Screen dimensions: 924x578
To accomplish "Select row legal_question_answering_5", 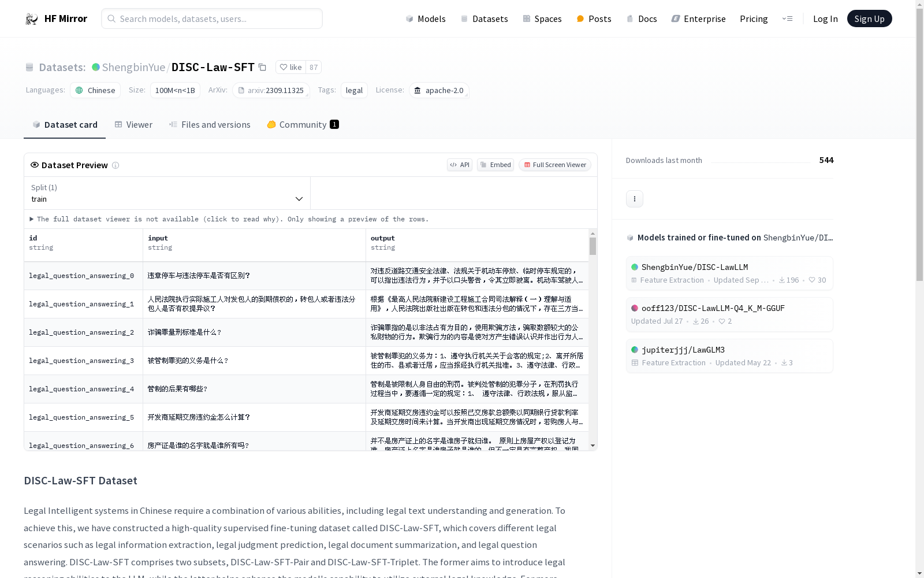I will click(307, 417).
